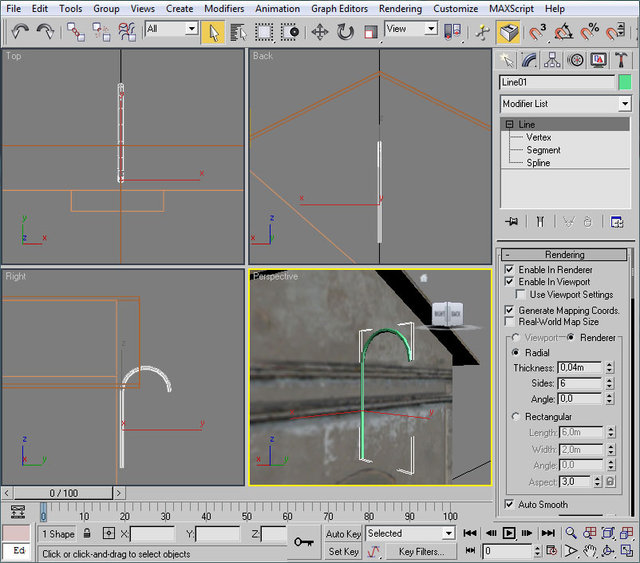Activate the Select and Move tool
The image size is (640, 563).
(x=320, y=31)
